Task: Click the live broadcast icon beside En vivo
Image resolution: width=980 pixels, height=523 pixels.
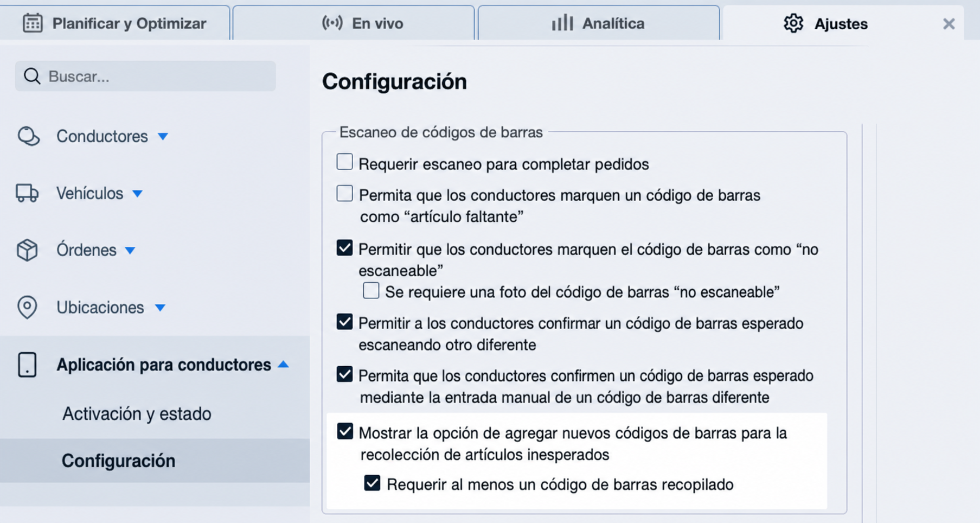Action: (332, 23)
